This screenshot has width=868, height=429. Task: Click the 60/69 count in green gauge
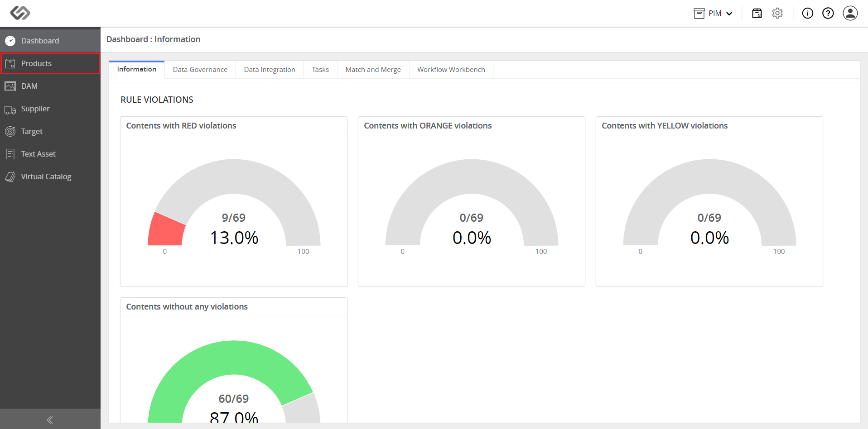tap(234, 399)
